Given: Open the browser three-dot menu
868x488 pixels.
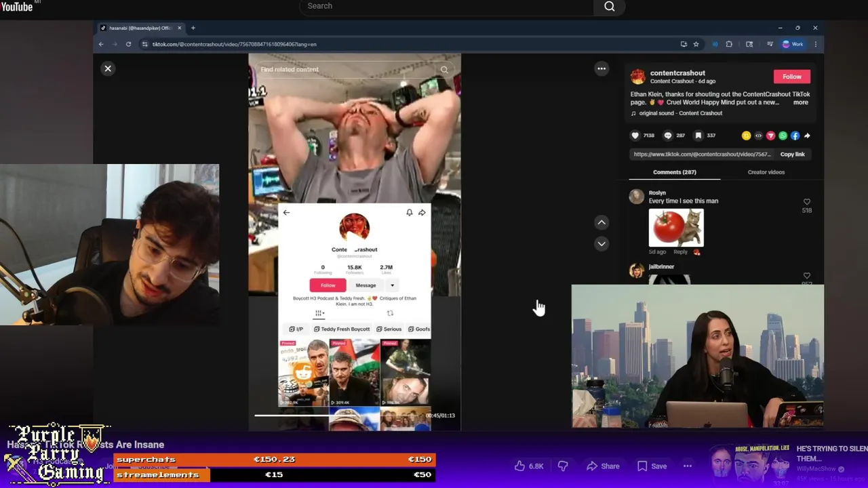Looking at the screenshot, I should pos(815,44).
